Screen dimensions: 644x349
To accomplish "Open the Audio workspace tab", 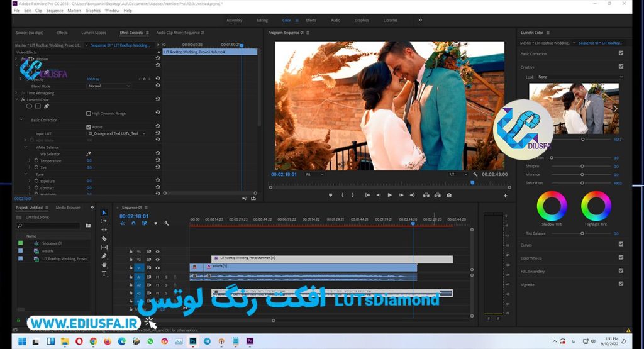I will tap(336, 20).
